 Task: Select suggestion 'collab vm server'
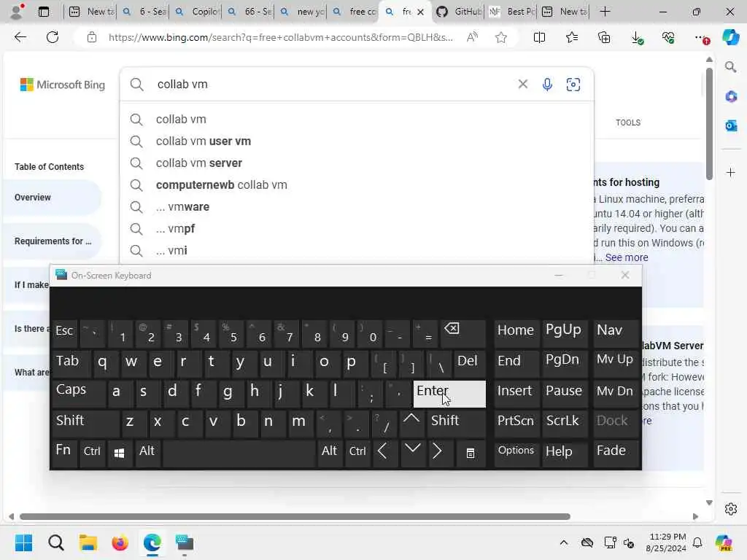(356, 163)
